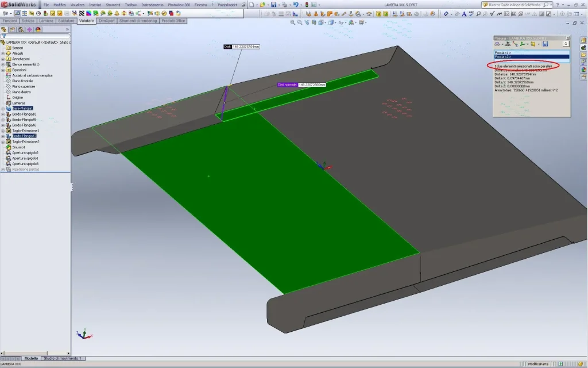The image size is (588, 368).
Task: Expand the Annotazioni tree node
Action: 3,59
